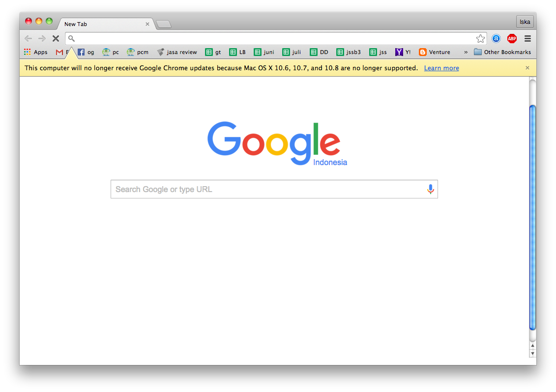Viewport: 556px width, 392px height.
Task: Dismiss the yellow update warning bar
Action: (527, 68)
